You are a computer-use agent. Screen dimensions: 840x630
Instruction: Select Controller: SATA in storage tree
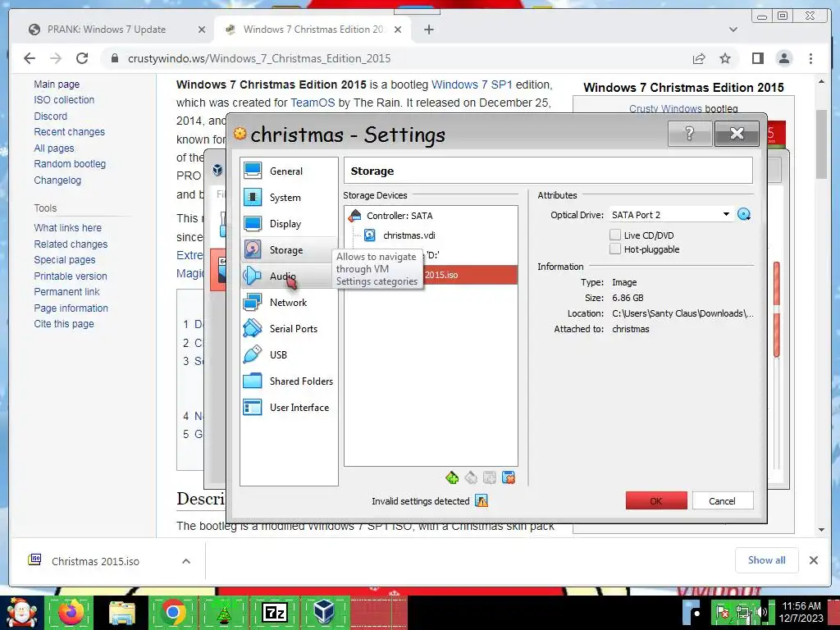(399, 216)
